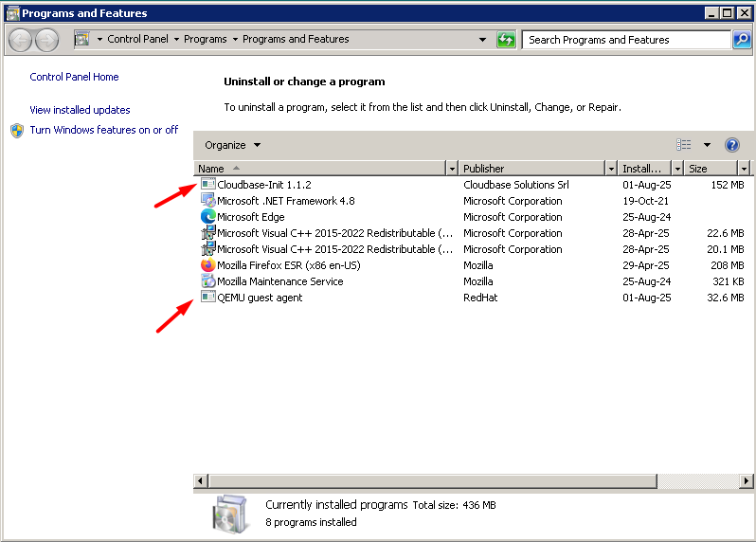This screenshot has height=542, width=756.
Task: Open the Control Panel Home link
Action: pos(74,77)
